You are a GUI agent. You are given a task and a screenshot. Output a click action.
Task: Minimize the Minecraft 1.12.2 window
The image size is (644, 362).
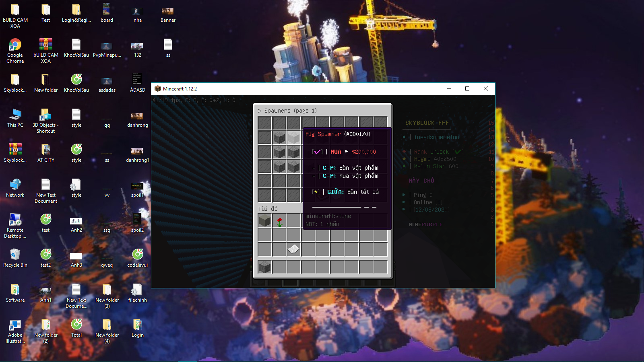point(449,89)
